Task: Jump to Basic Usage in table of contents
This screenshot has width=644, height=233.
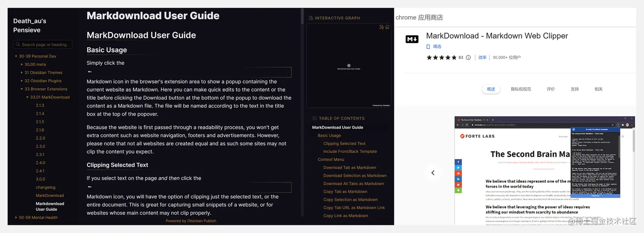Action: tap(329, 135)
